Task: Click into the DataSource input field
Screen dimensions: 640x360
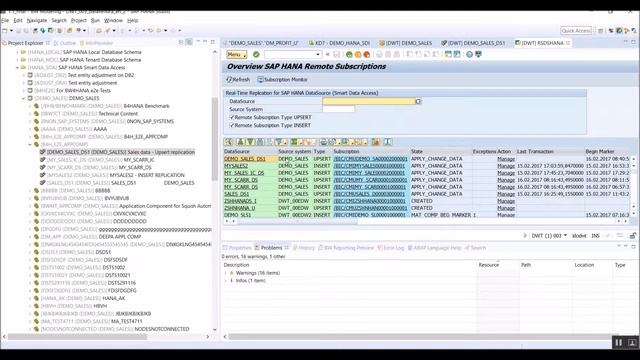Action: click(x=369, y=101)
